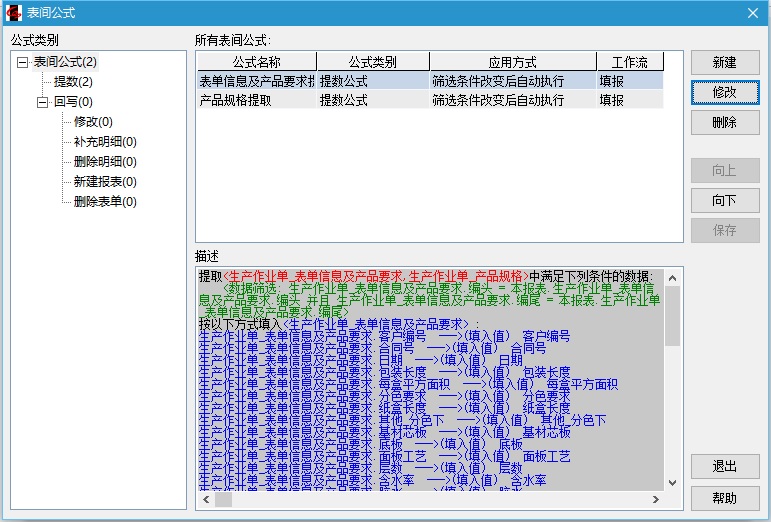Sort by 公式名称 column header
Viewport: 771px width, 522px height.
pyautogui.click(x=256, y=62)
